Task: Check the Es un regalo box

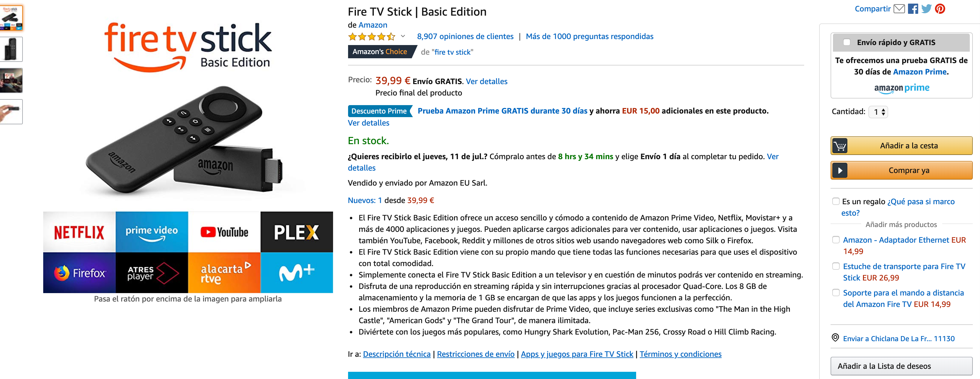Action: [x=836, y=201]
